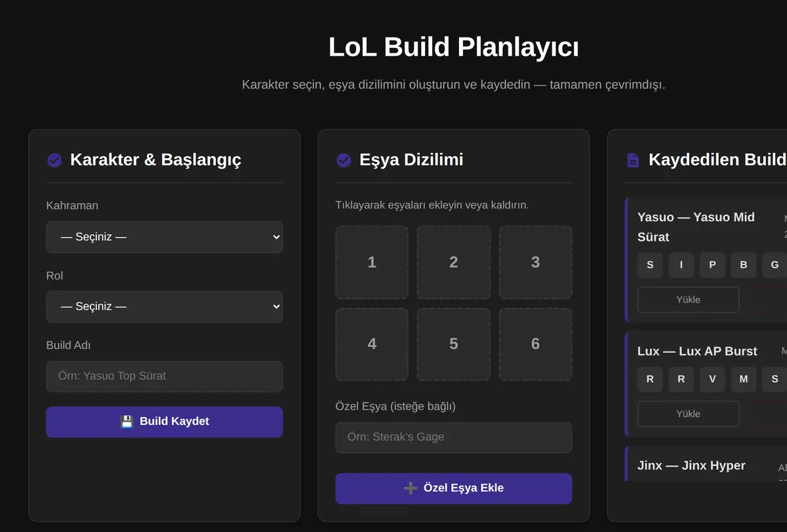The width and height of the screenshot is (787, 532).
Task: Click the "Build Adı" field label
Action: pos(68,345)
